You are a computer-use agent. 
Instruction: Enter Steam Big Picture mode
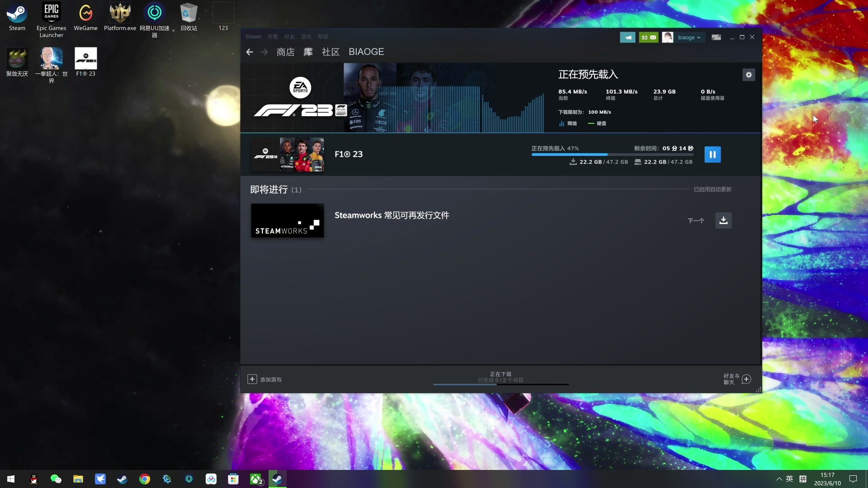tap(716, 38)
